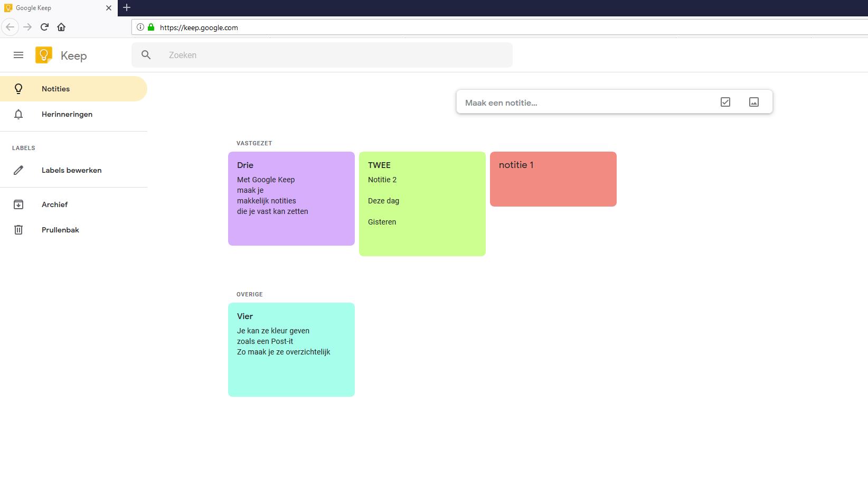Open the Keep app menu with the hamburger icon
The width and height of the screenshot is (868, 504).
[x=18, y=55]
